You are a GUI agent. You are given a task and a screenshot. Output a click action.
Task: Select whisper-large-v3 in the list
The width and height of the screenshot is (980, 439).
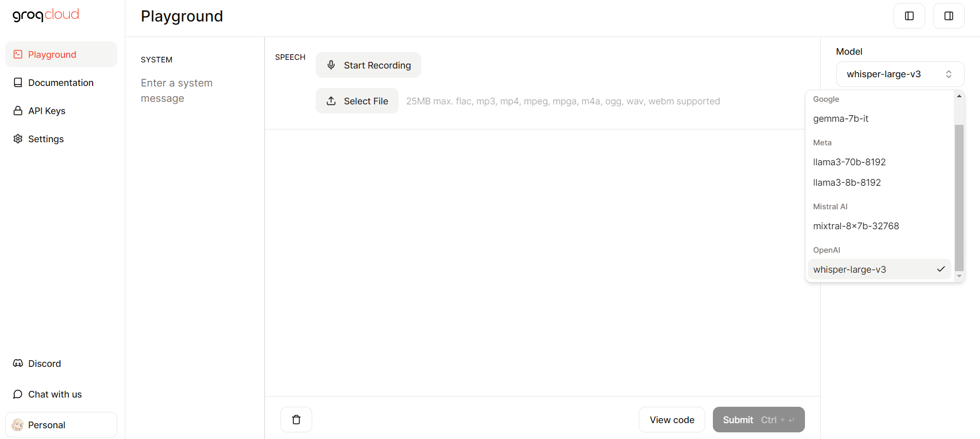pyautogui.click(x=880, y=269)
